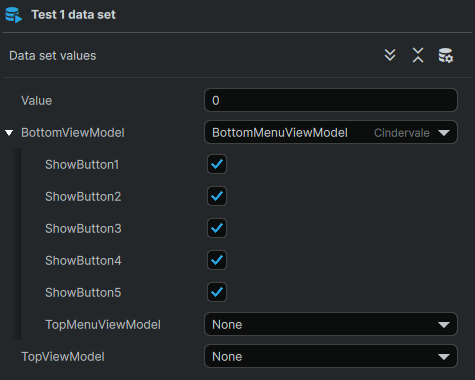Uncheck the ShowButton1 checkbox
Viewport: 475px width, 380px height.
(217, 164)
